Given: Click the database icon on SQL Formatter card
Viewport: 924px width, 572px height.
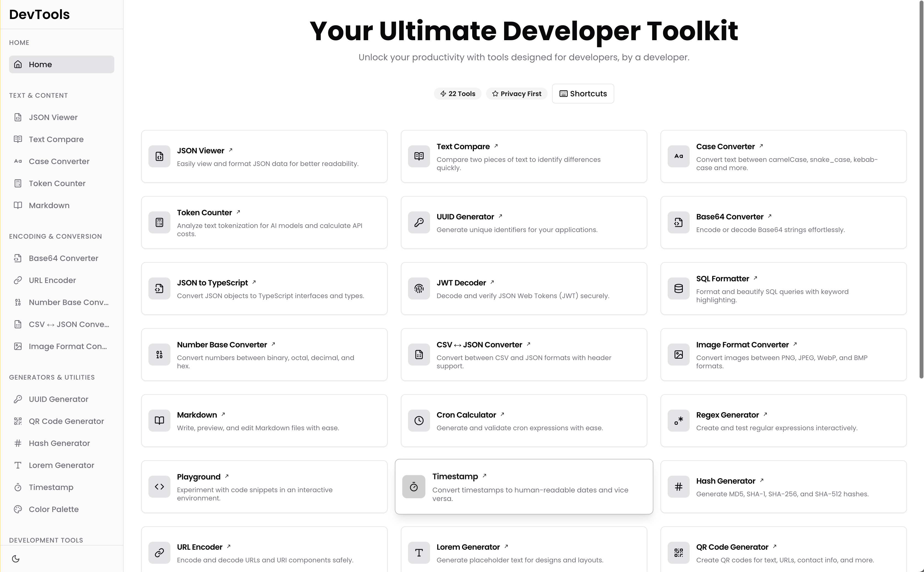Looking at the screenshot, I should point(678,289).
